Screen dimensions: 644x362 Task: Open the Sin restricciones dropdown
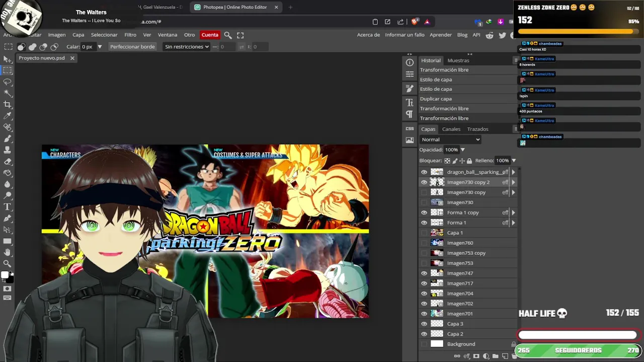coord(187,47)
